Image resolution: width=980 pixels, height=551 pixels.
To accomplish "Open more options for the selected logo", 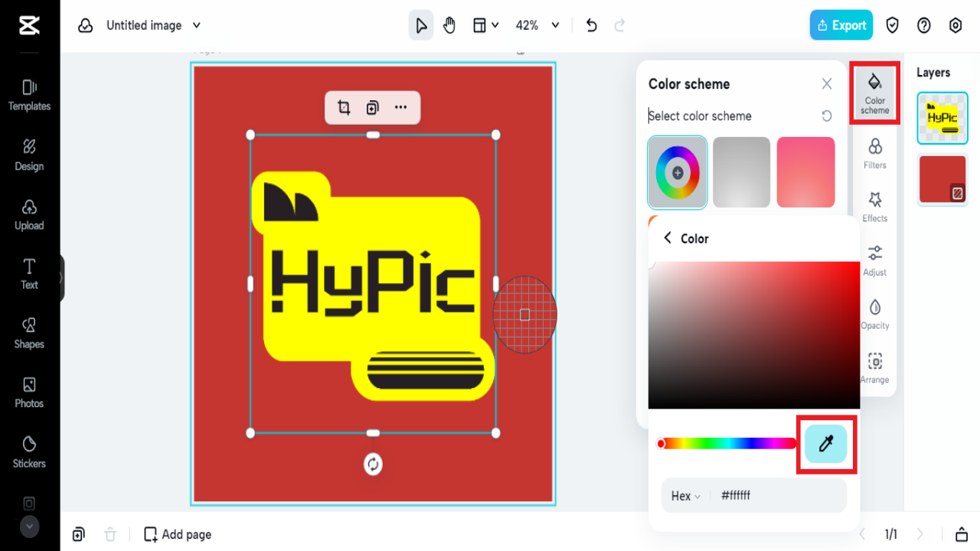I will pos(400,107).
